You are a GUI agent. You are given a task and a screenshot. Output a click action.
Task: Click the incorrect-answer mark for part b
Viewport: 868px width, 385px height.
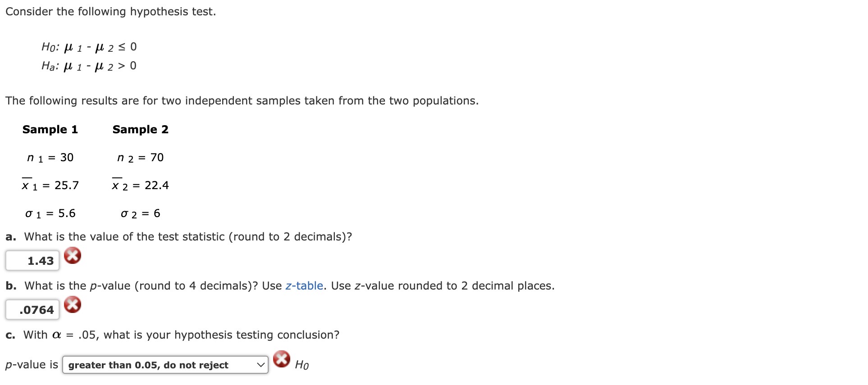tap(73, 305)
